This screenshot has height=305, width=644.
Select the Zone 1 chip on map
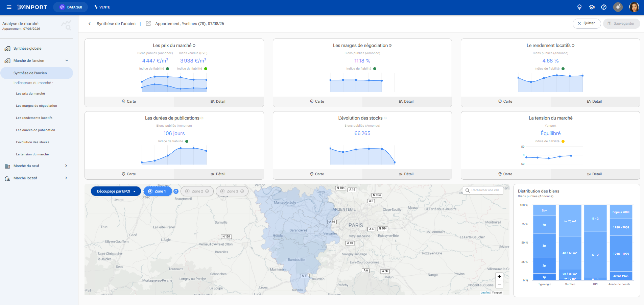pos(158,191)
